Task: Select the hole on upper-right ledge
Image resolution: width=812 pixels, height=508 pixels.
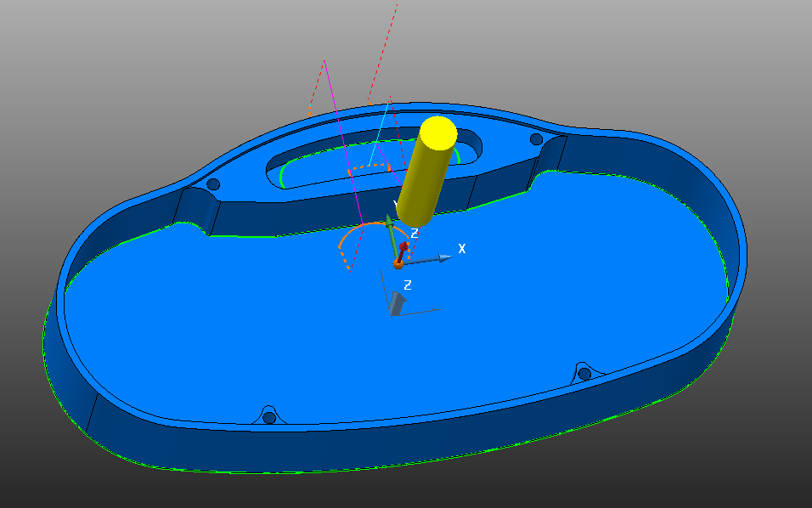Action: [x=536, y=139]
